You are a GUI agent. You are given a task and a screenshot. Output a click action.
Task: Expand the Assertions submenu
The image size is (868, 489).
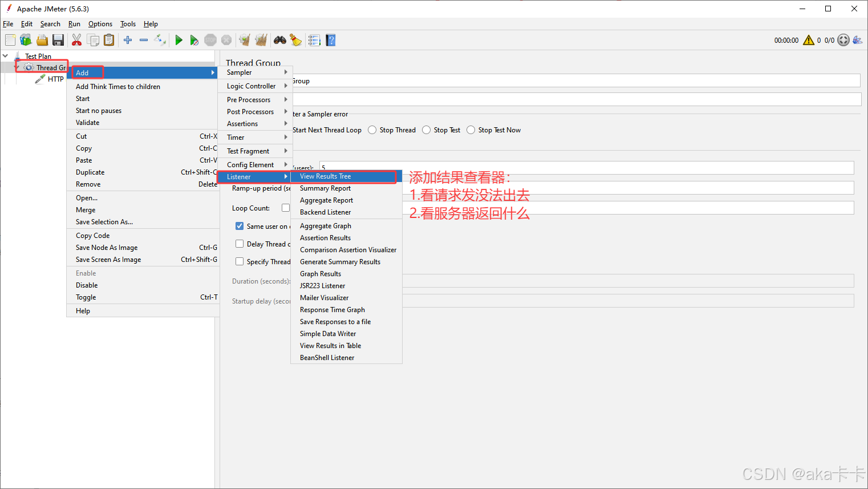click(x=255, y=124)
